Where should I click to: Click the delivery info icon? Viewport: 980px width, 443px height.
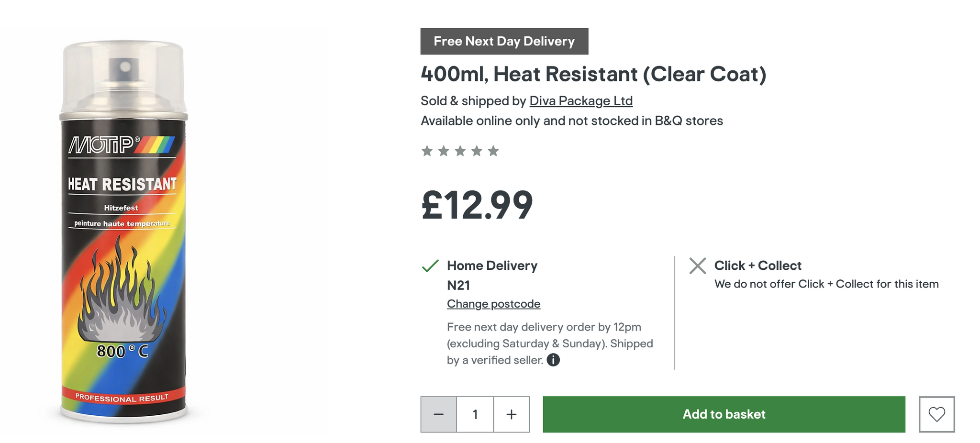click(x=553, y=360)
